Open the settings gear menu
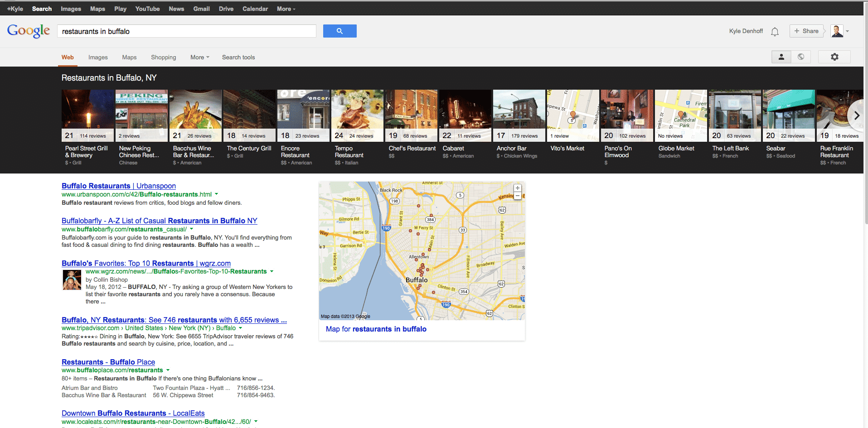The image size is (868, 428). pyautogui.click(x=834, y=57)
